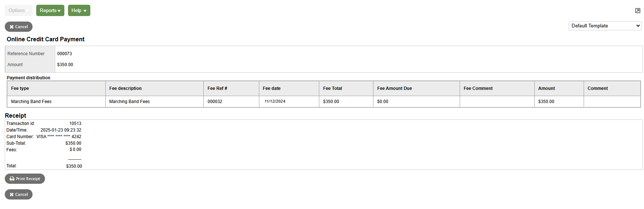Click the Marching Band Fees type cell
The width and height of the screenshot is (644, 209).
coord(31,102)
